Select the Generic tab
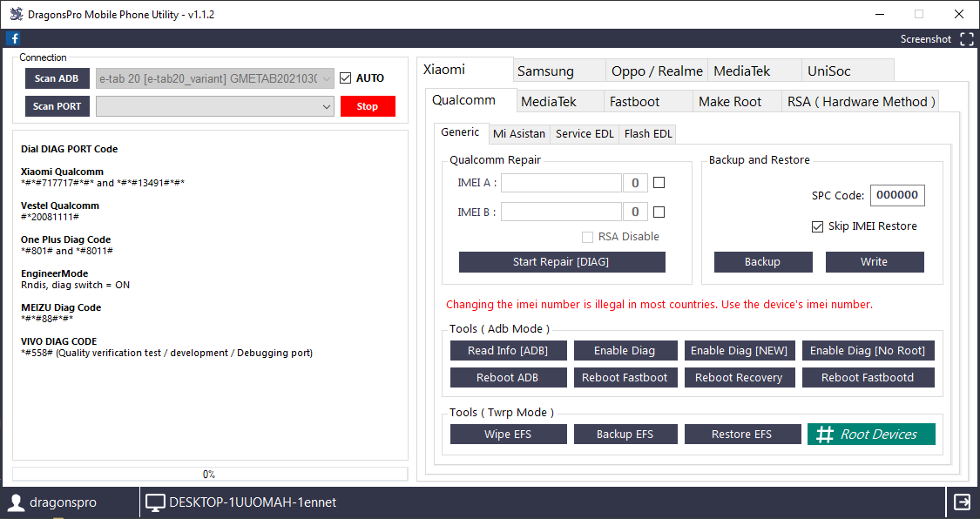Viewport: 980px width, 519px height. [461, 132]
